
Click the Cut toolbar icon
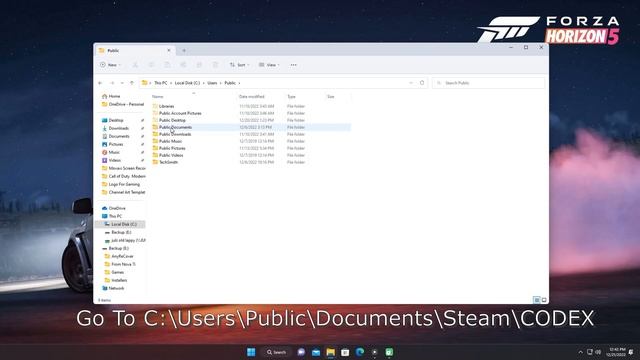(135, 65)
